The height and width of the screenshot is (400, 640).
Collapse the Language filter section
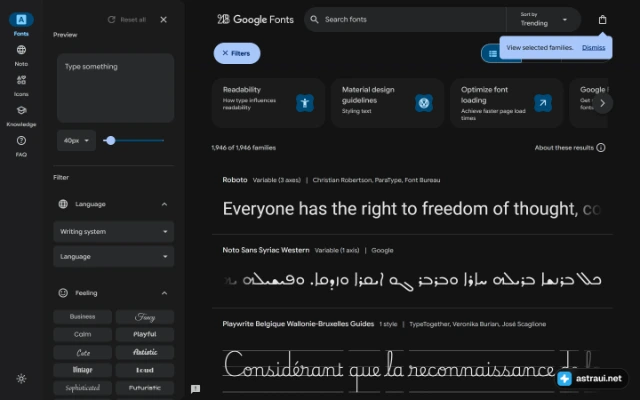coord(164,204)
